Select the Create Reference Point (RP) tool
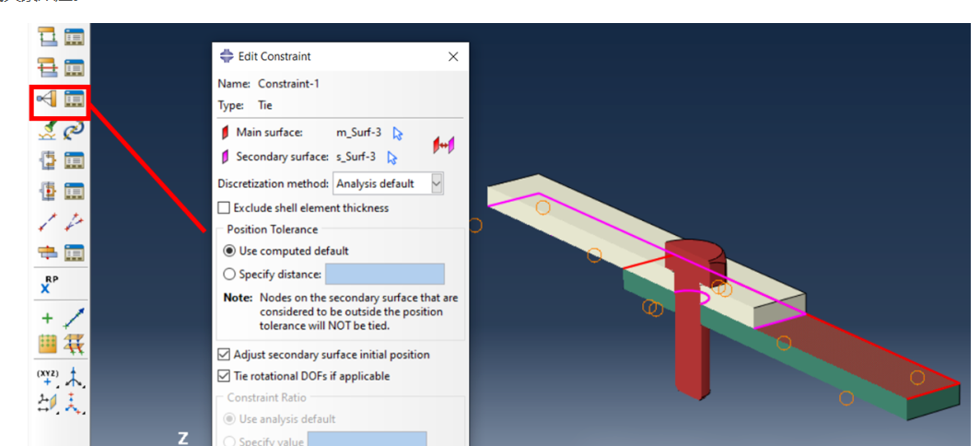980x446 pixels. pos(49,284)
